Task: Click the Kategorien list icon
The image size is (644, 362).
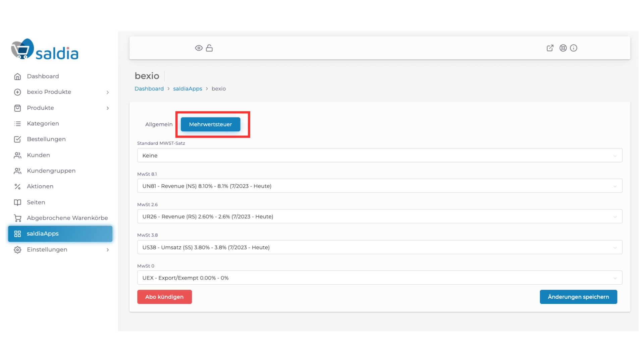Action: click(17, 124)
